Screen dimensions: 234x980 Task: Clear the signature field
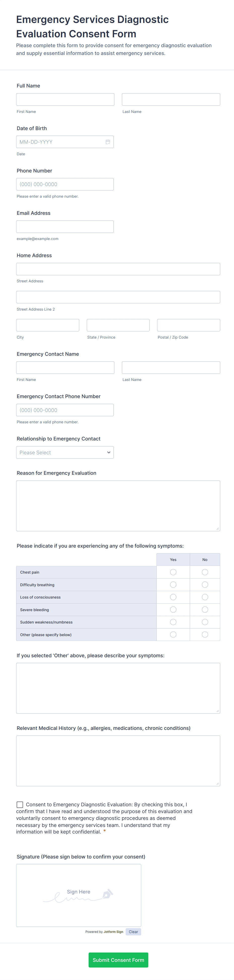pyautogui.click(x=133, y=932)
